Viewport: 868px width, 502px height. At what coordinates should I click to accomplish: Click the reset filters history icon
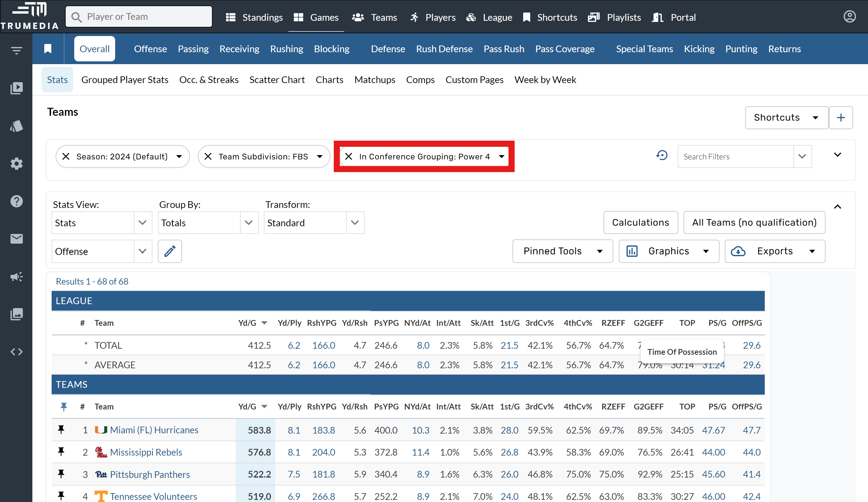click(x=662, y=156)
